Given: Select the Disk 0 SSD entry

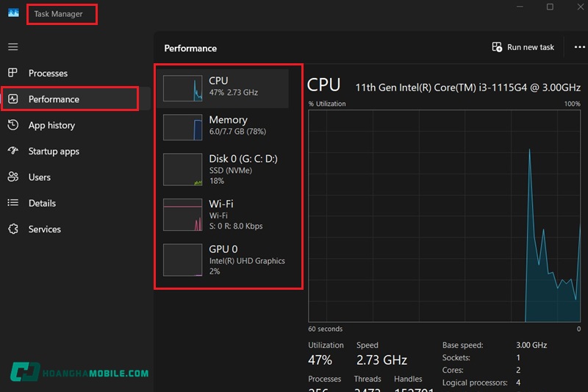Looking at the screenshot, I should point(228,169).
